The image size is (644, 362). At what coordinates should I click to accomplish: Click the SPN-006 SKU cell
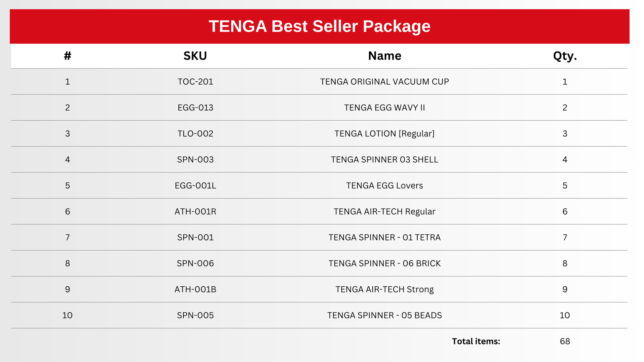point(195,263)
